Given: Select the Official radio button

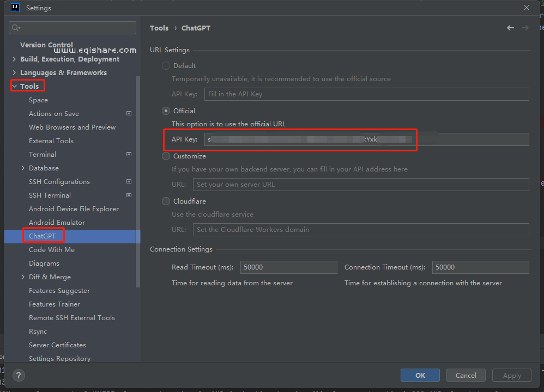Looking at the screenshot, I should tap(166, 111).
